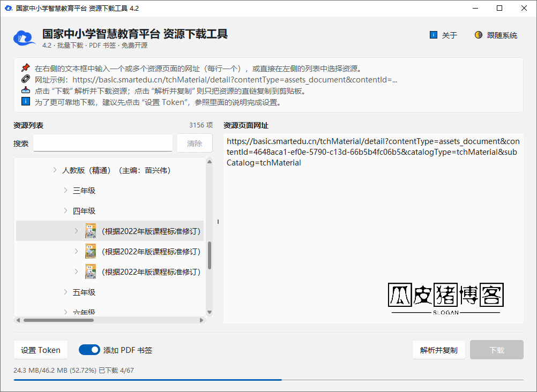Click the blue info icon beside Token tip

pos(26,101)
